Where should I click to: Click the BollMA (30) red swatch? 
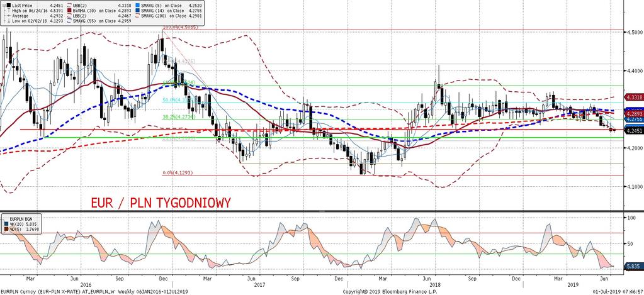(x=69, y=10)
